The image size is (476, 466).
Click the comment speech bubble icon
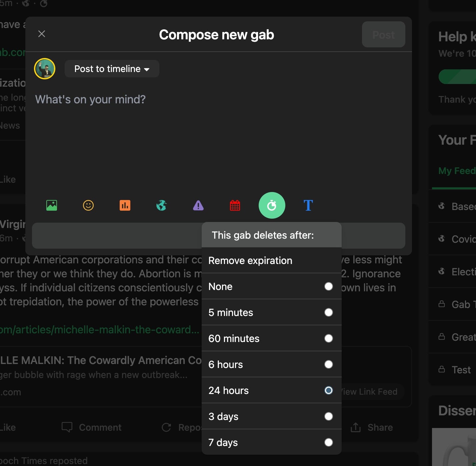[x=67, y=427]
